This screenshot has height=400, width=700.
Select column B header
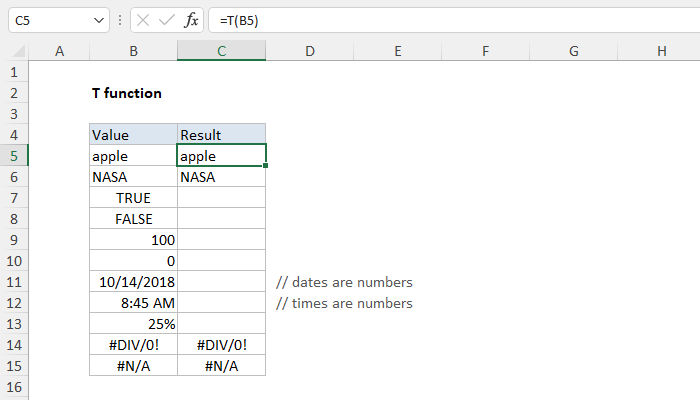(133, 51)
